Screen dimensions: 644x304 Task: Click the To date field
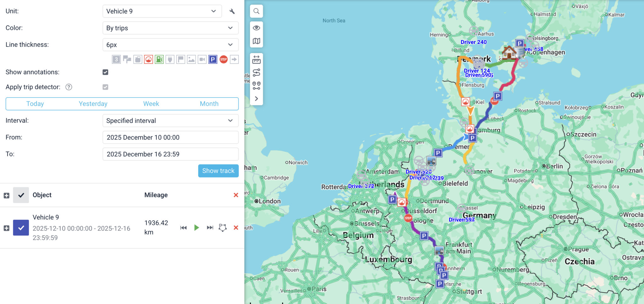tap(170, 154)
